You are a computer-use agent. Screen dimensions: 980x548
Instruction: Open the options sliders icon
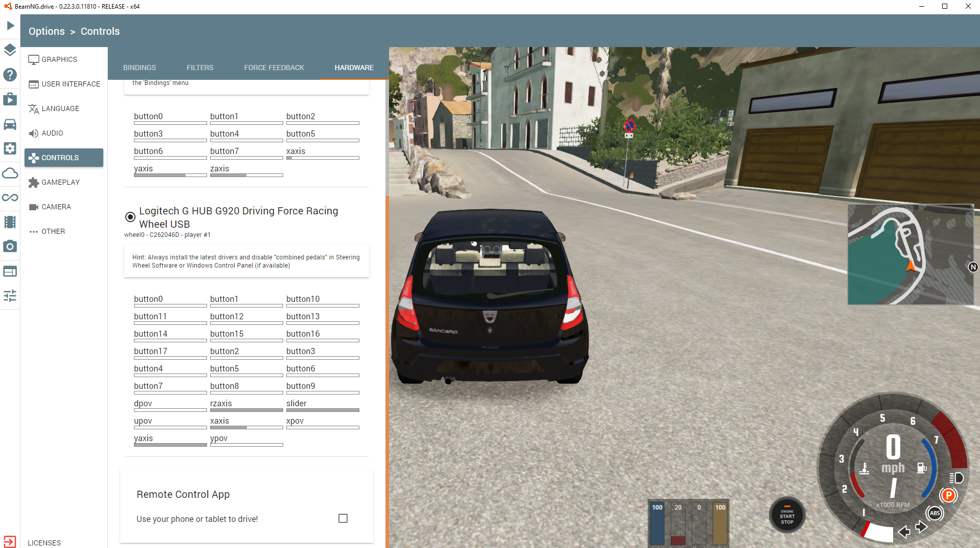point(10,296)
